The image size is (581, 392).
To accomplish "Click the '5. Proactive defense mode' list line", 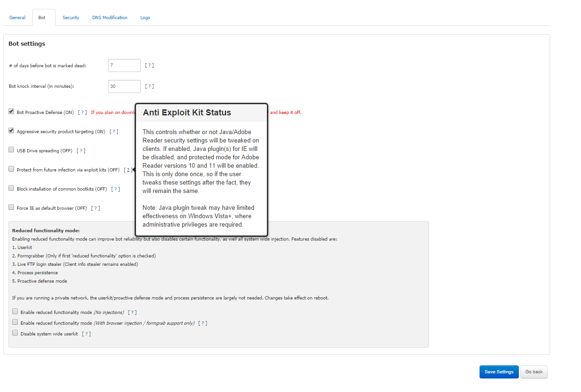I will [40, 281].
